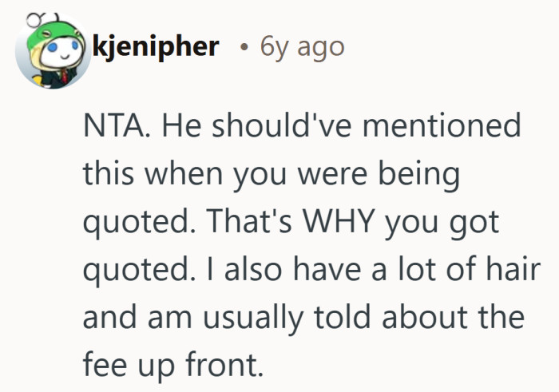This screenshot has width=559, height=392.
Task: Click the line starting 'quoted. That's WHY'
Action: pyautogui.click(x=291, y=224)
